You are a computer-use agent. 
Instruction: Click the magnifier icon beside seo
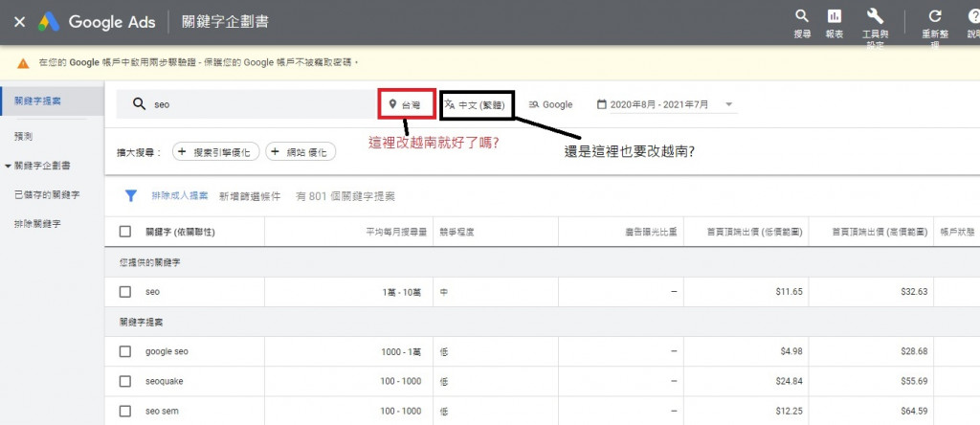coord(140,104)
